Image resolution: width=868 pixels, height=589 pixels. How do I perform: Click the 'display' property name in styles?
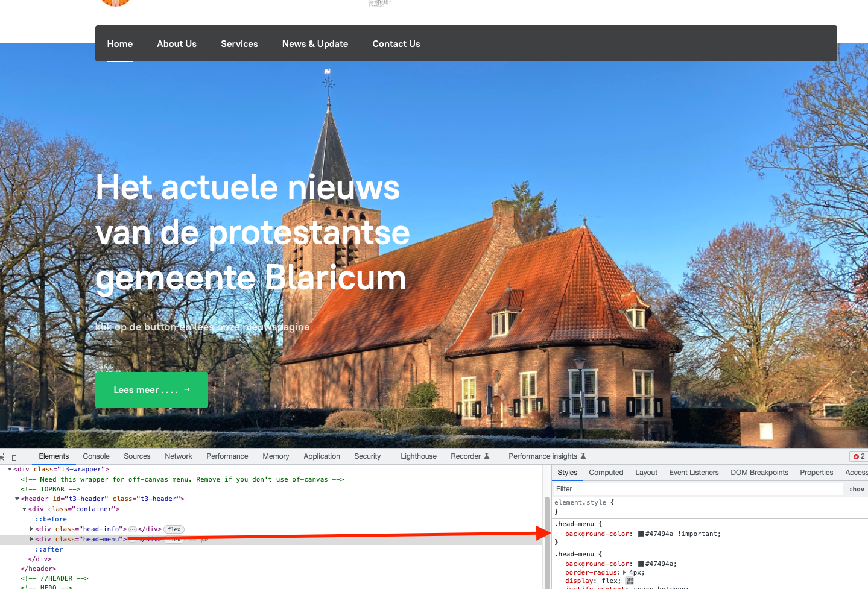click(x=579, y=581)
